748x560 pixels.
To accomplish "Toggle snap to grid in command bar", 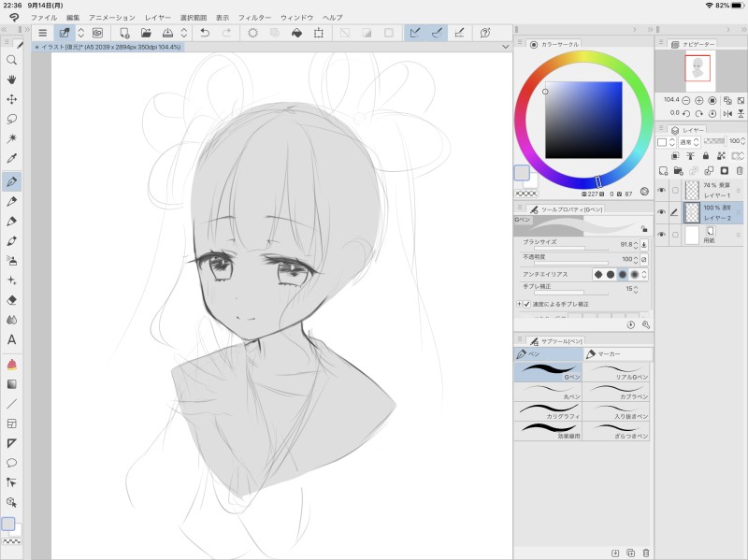I will coord(459,33).
